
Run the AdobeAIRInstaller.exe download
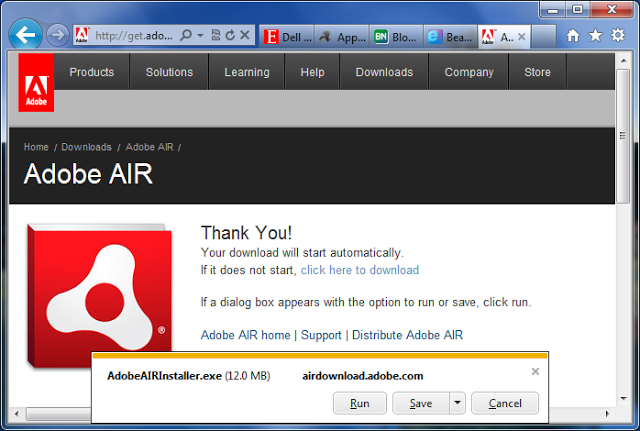(x=360, y=403)
